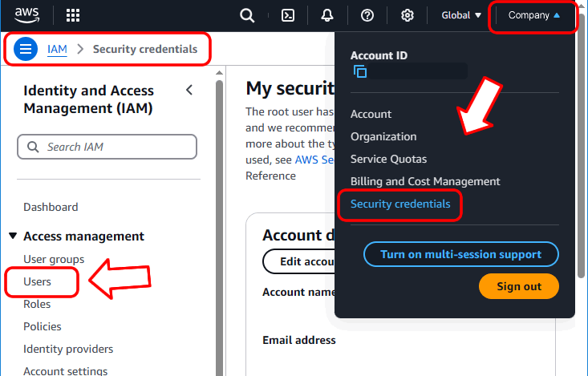Toggle the blue hamburger navigation button
This screenshot has width=588, height=376.
(x=26, y=49)
